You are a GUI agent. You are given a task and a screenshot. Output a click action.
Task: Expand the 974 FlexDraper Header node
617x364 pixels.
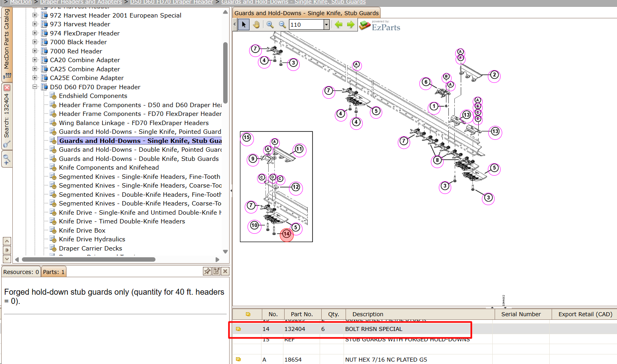point(35,33)
